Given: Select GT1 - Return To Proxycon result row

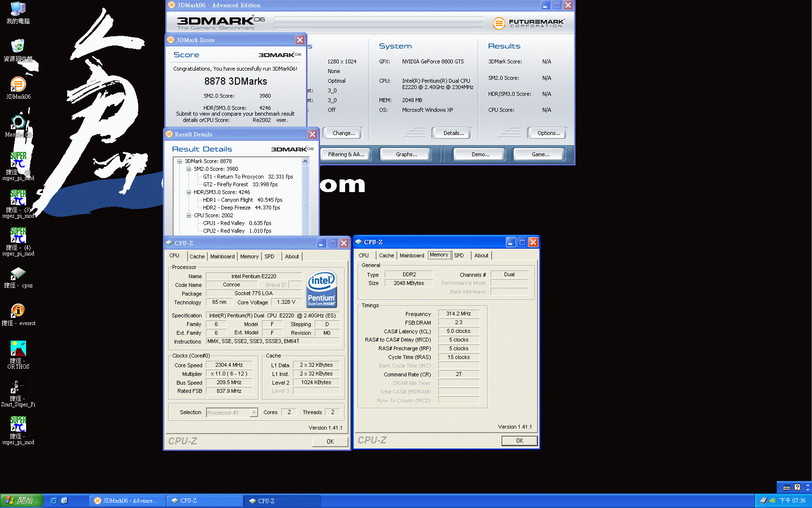Looking at the screenshot, I should [248, 177].
